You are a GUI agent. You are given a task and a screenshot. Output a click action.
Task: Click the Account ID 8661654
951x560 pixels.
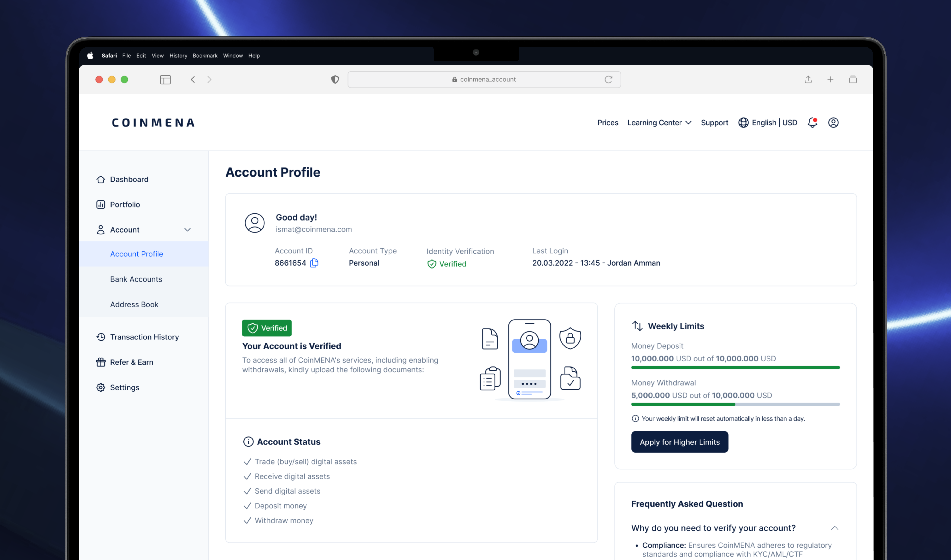[x=290, y=263]
